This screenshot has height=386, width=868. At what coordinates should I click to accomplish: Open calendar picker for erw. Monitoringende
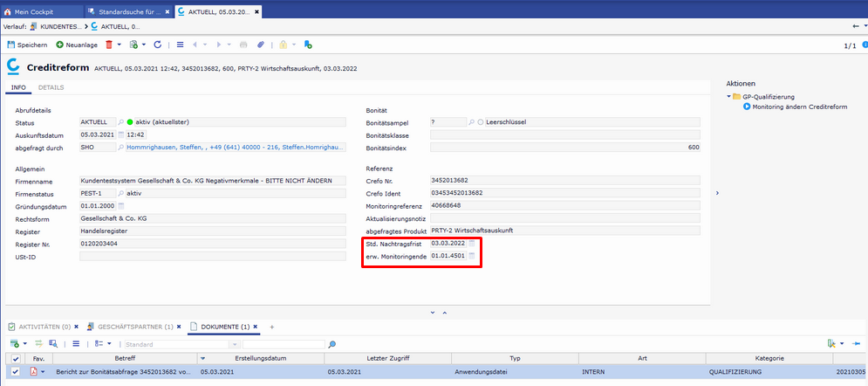(x=472, y=256)
